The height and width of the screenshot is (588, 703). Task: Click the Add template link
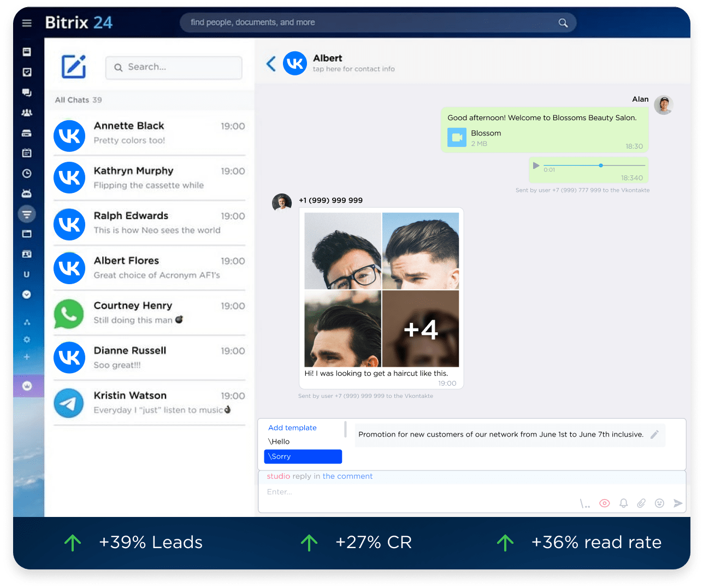point(292,428)
